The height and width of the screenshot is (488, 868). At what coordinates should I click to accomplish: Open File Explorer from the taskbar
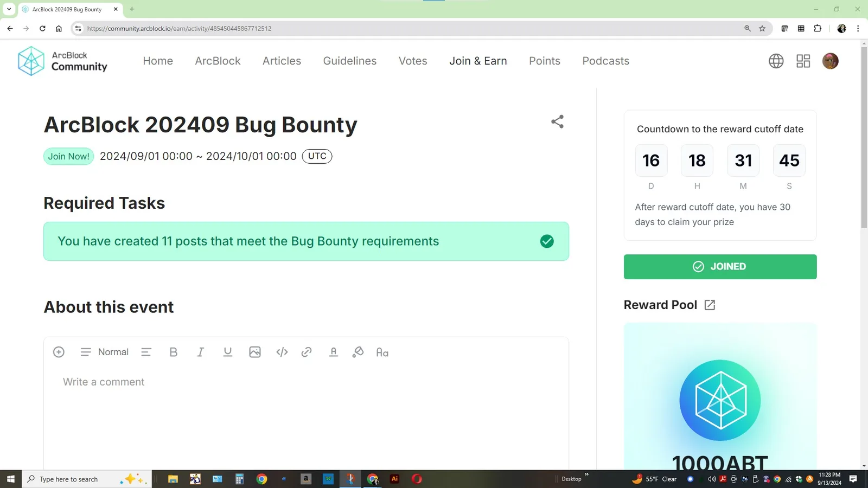173,479
